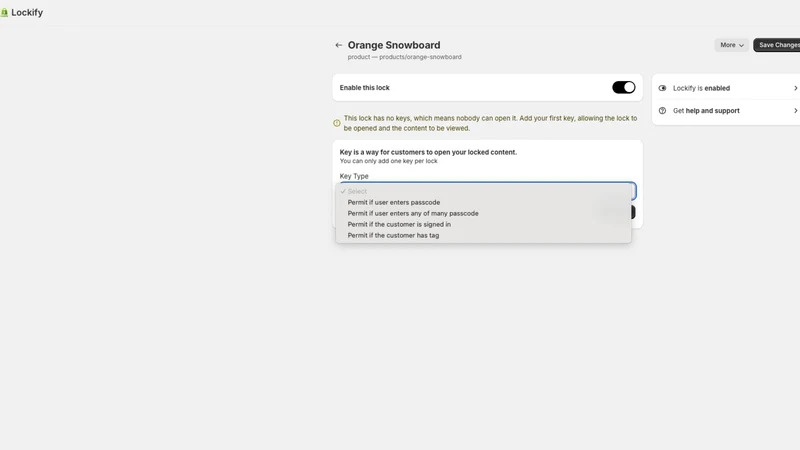Click the eye icon beside Lockify is enabled
The image size is (800, 450).
(662, 88)
